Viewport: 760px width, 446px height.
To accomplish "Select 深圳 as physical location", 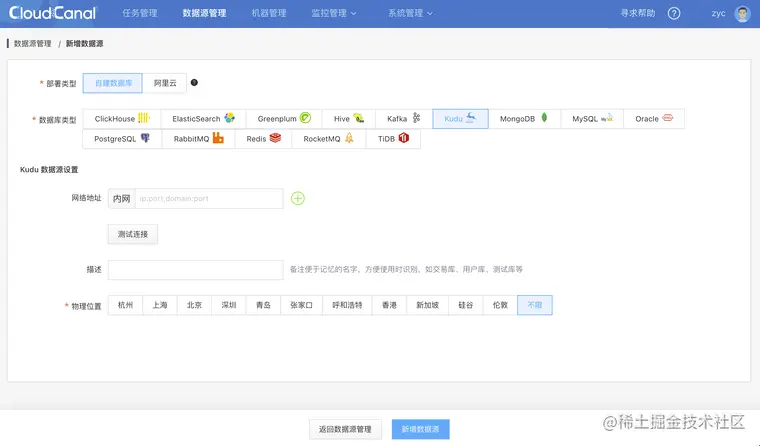I will point(228,305).
